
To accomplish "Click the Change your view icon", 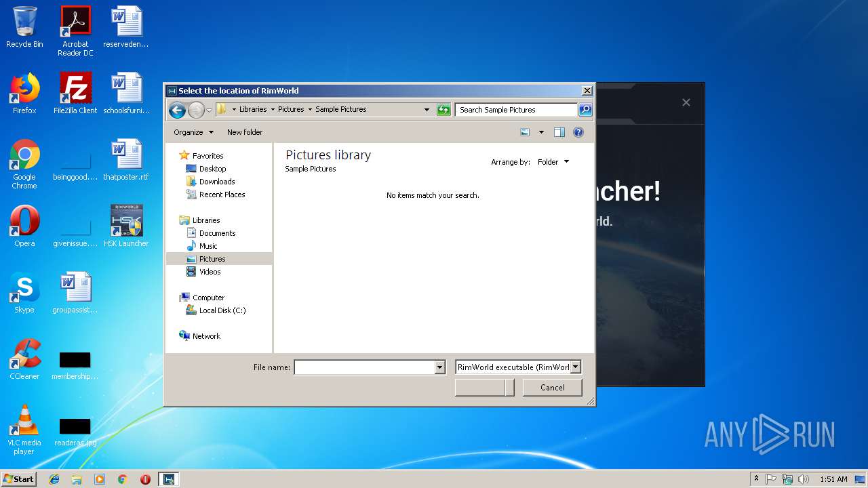I will [525, 132].
